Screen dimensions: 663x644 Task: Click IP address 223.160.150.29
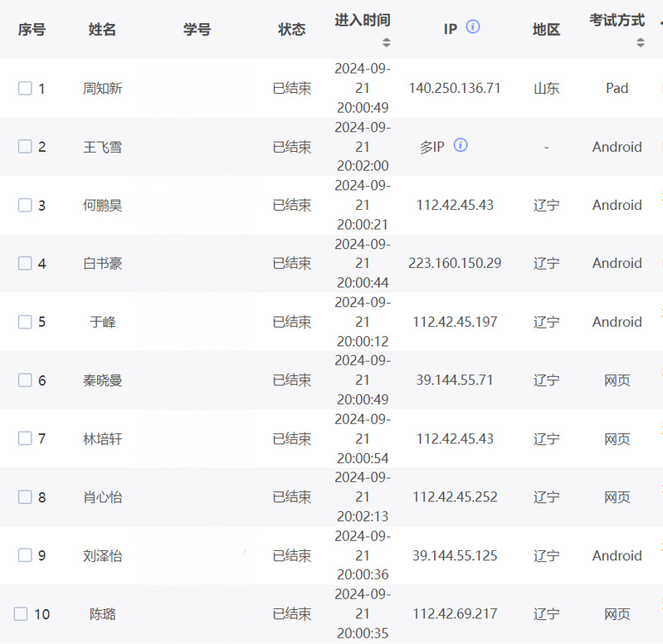(x=455, y=263)
